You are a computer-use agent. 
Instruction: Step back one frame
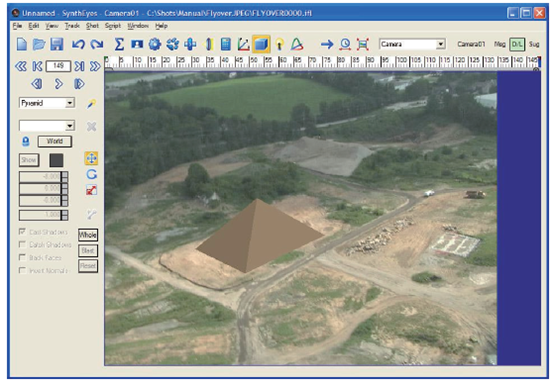click(37, 84)
